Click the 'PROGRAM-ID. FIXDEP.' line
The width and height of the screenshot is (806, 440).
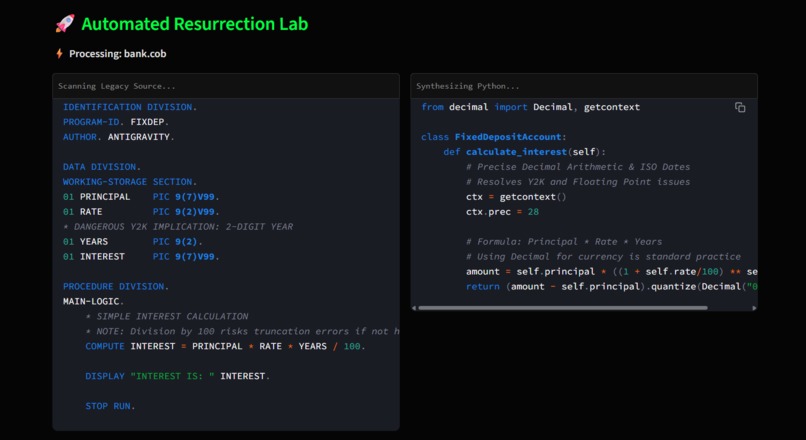[116, 122]
